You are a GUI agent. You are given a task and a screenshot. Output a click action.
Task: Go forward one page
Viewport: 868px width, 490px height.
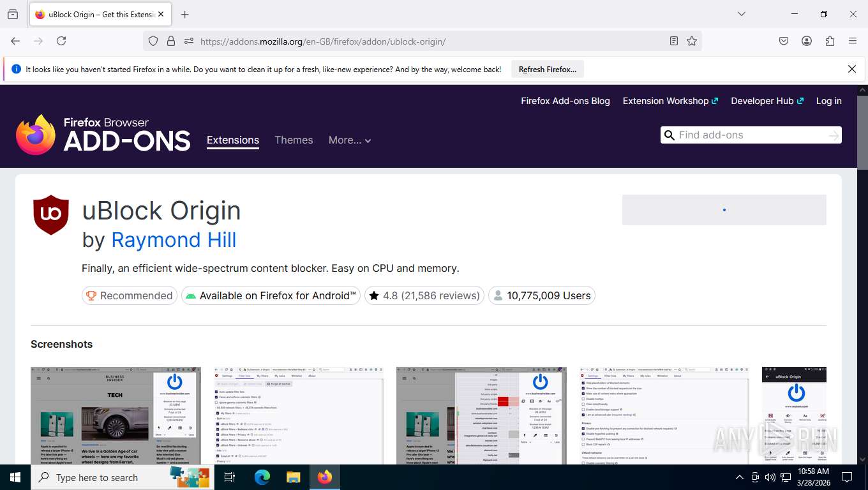pos(38,41)
